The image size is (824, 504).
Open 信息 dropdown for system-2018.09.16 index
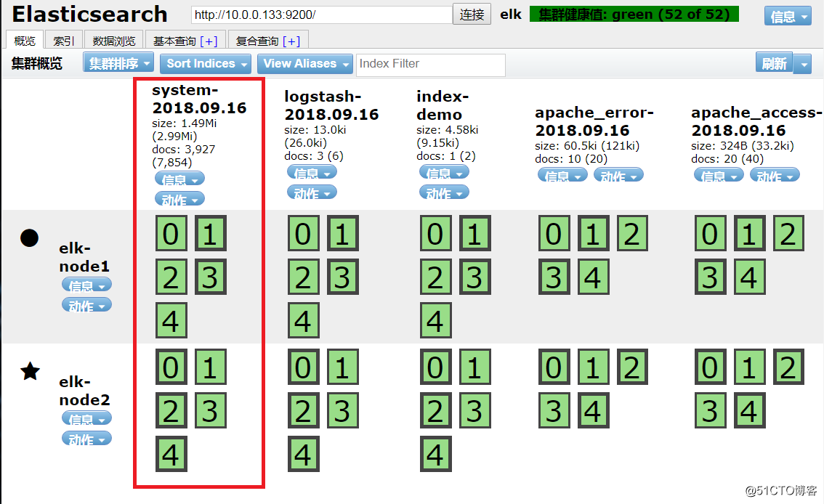[179, 179]
